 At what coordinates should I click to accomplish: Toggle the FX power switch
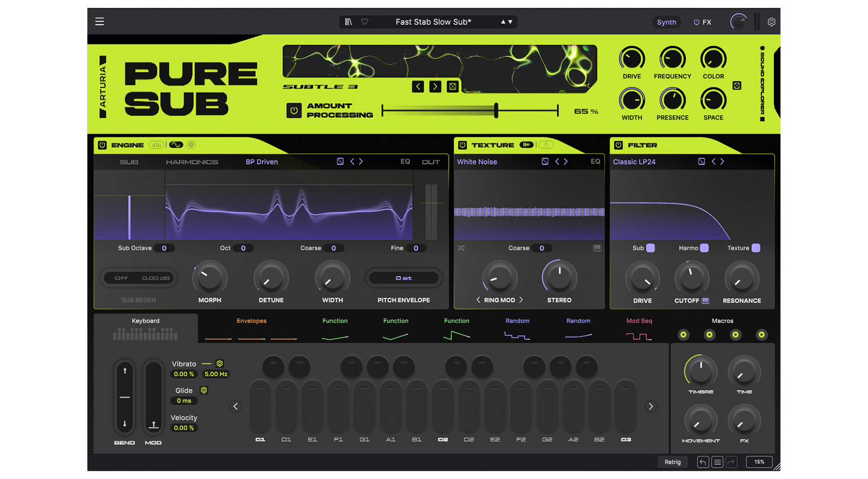point(697,23)
